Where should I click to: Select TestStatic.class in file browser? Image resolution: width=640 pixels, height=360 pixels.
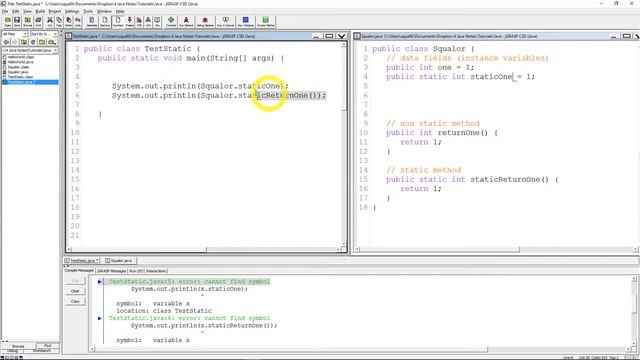(x=20, y=77)
